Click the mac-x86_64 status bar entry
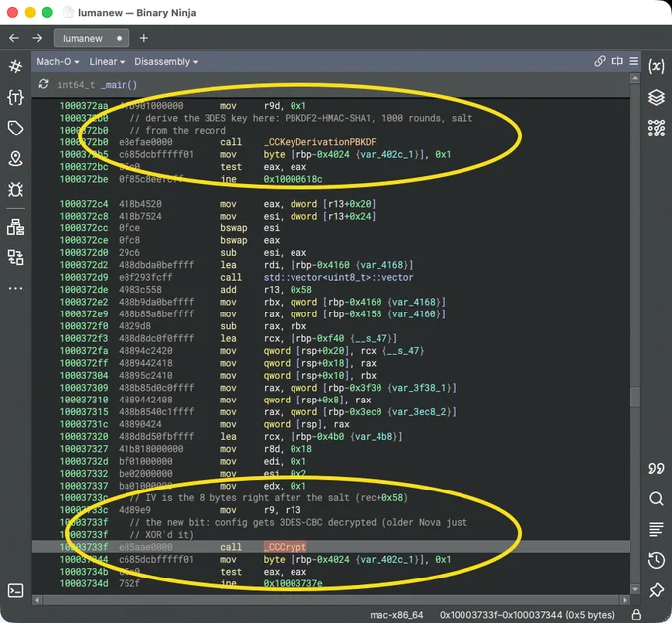Viewport: 672px width, 623px height. point(396,615)
